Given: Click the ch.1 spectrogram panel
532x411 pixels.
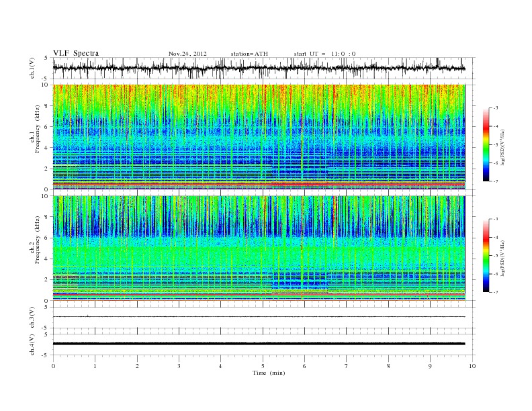Looking at the screenshot, I should (x=259, y=137).
